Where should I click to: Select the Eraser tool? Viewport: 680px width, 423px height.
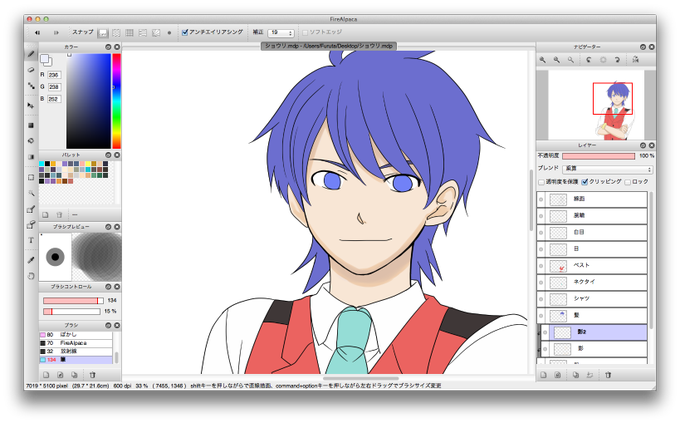tap(31, 69)
